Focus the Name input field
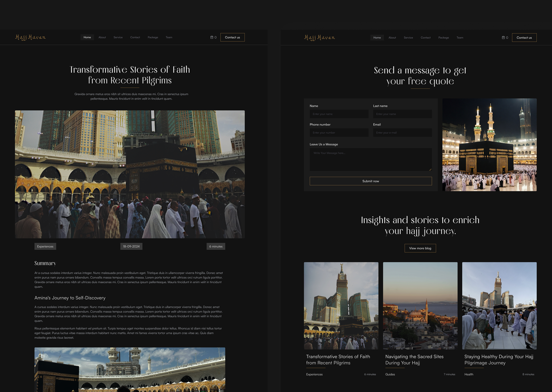The height and width of the screenshot is (392, 552). coord(339,114)
